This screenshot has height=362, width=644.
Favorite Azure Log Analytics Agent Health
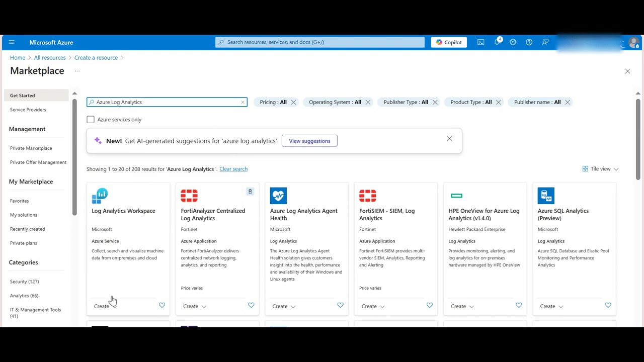pos(340,305)
